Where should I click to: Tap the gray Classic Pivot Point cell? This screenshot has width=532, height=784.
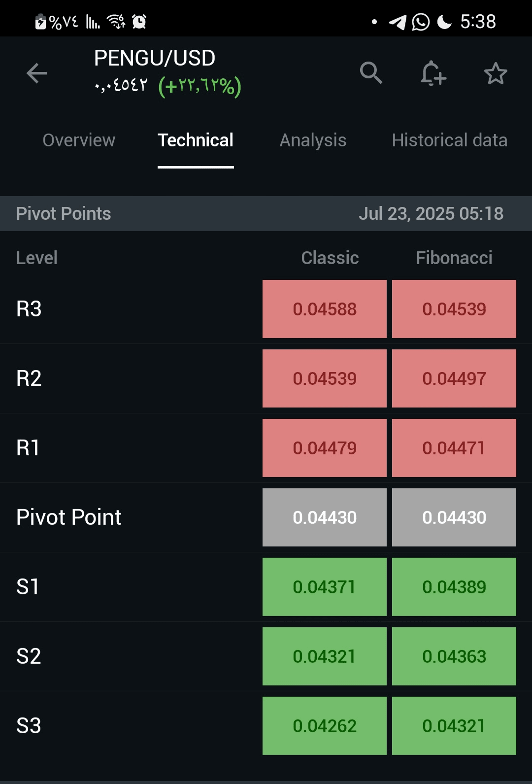[x=325, y=517]
